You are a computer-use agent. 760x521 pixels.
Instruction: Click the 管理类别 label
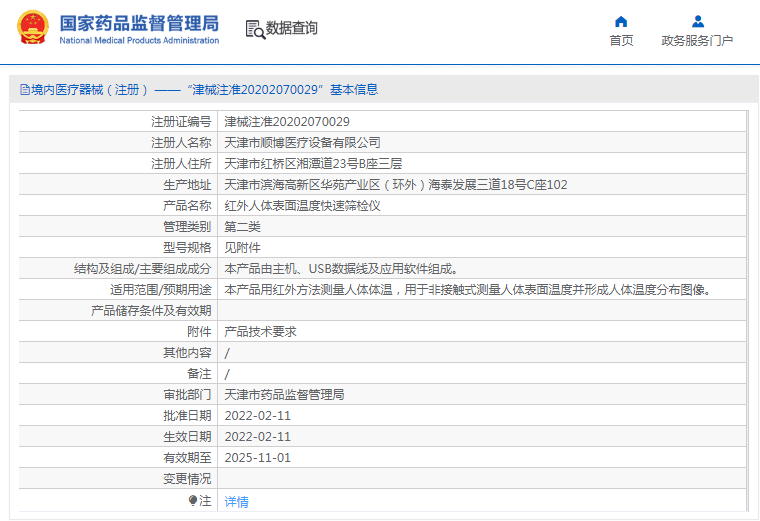(x=187, y=227)
